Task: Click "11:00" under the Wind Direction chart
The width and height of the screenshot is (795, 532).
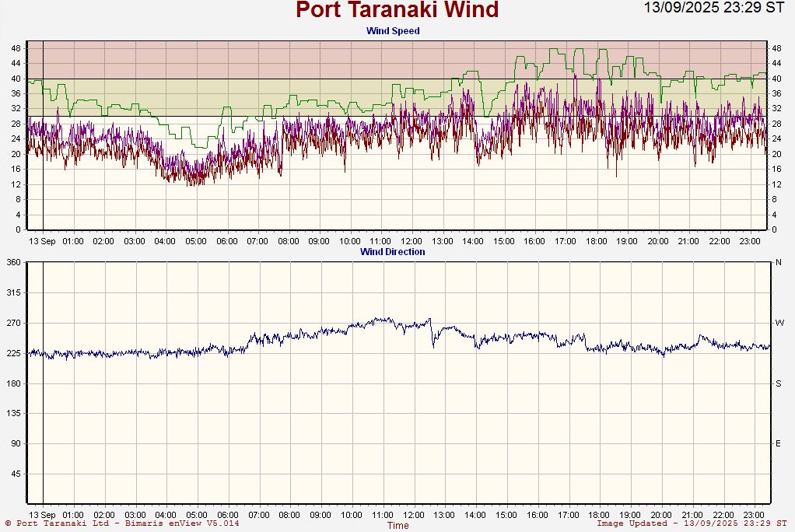Action: click(x=382, y=515)
